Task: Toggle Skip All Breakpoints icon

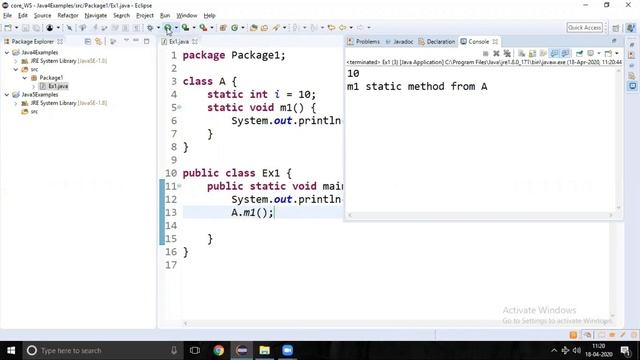Action: tap(69, 28)
